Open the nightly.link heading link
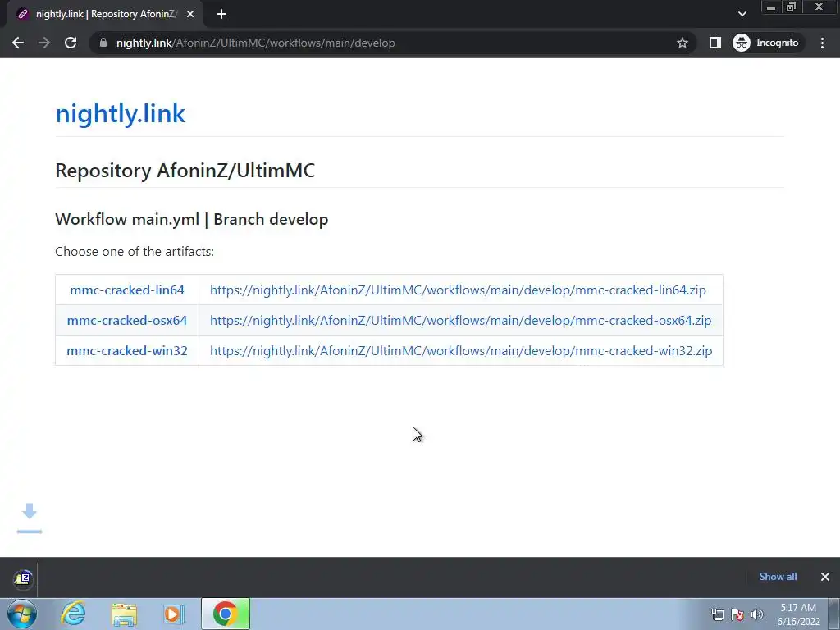The width and height of the screenshot is (840, 630). [x=120, y=113]
